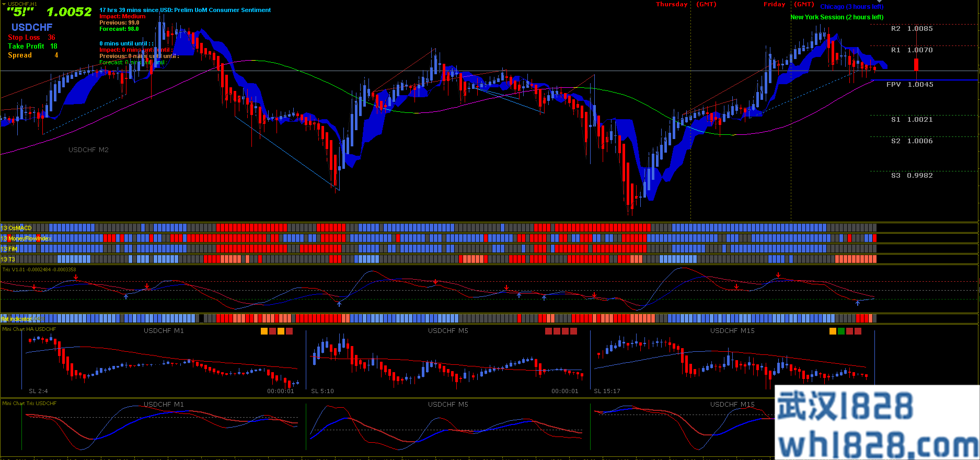
Task: Click the Previous: 99.0 news value
Action: click(x=119, y=22)
